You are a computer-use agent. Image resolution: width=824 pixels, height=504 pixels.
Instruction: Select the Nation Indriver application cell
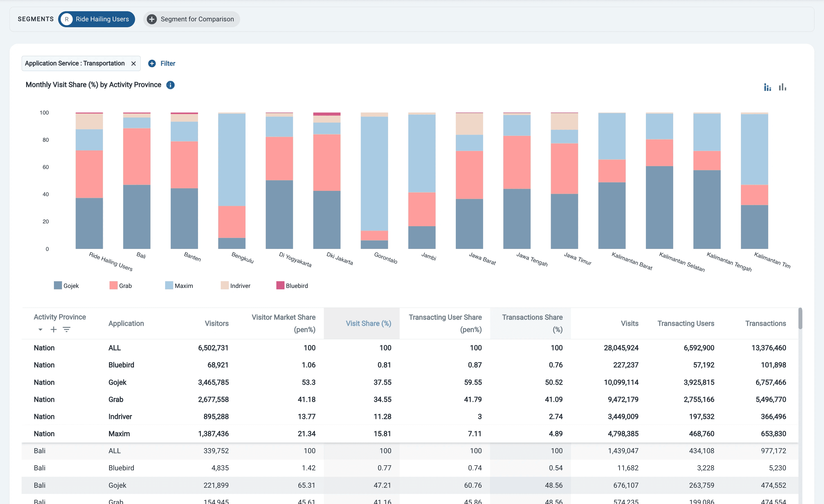pyautogui.click(x=120, y=416)
